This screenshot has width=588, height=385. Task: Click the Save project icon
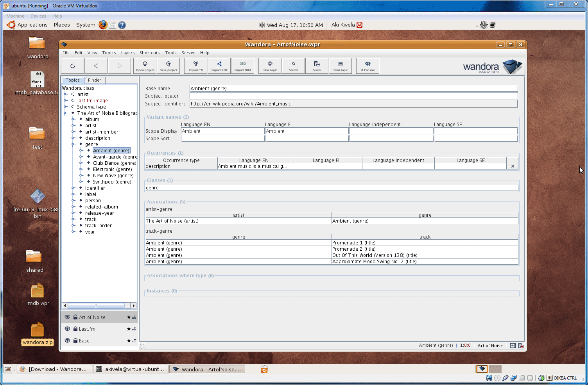[x=168, y=66]
